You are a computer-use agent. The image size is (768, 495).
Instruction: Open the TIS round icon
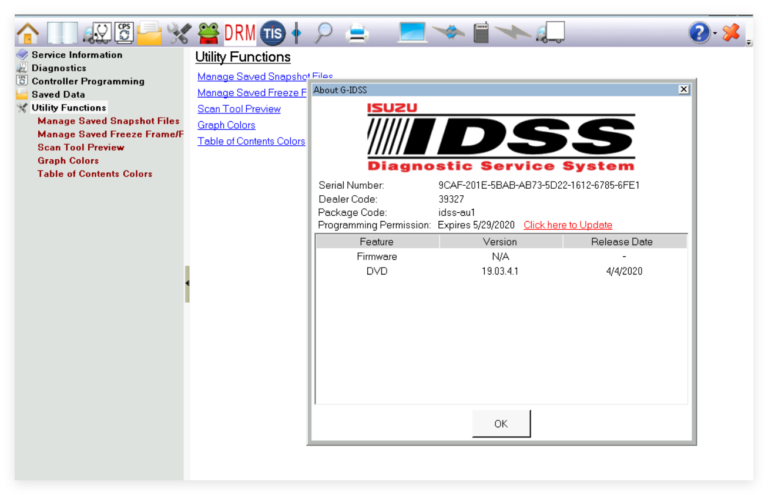[x=272, y=33]
